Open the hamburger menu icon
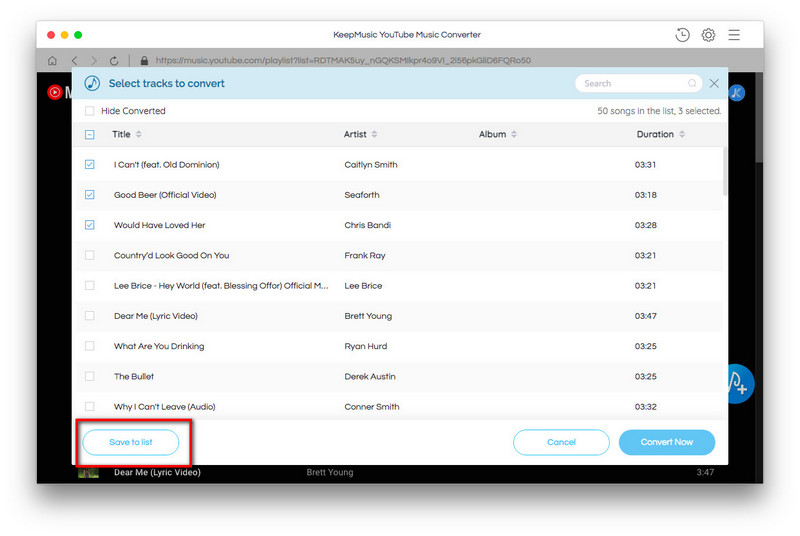 (x=734, y=35)
